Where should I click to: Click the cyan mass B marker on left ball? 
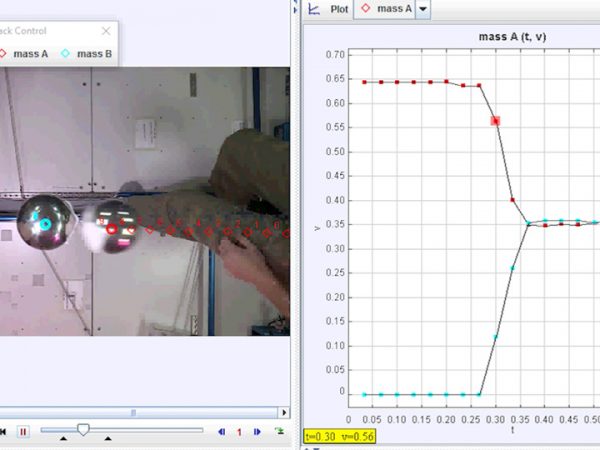point(46,224)
